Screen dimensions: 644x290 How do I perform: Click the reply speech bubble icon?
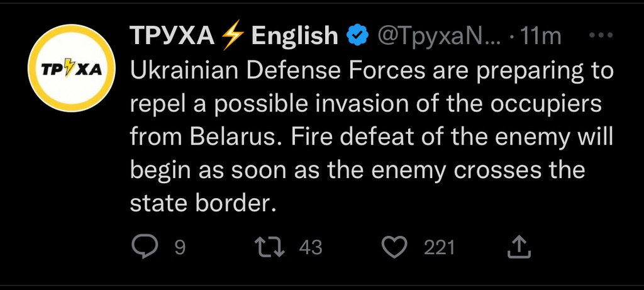pyautogui.click(x=145, y=247)
